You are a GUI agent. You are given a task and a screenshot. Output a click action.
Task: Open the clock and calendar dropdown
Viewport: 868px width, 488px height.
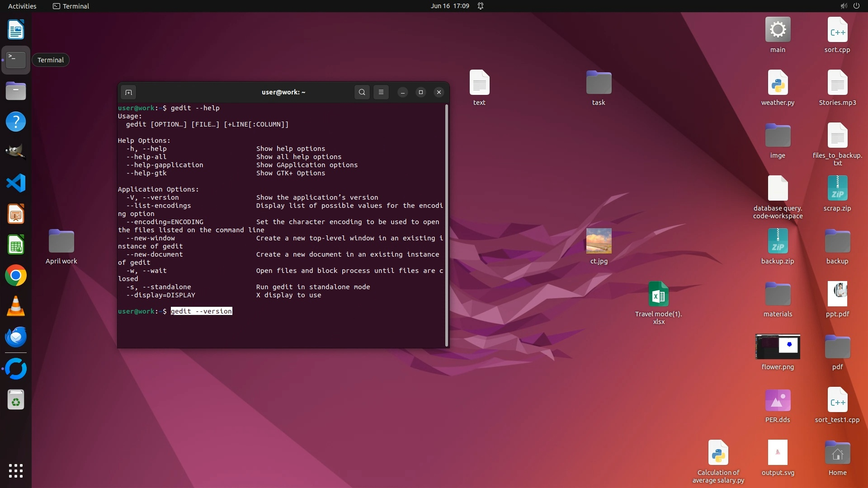pos(449,6)
